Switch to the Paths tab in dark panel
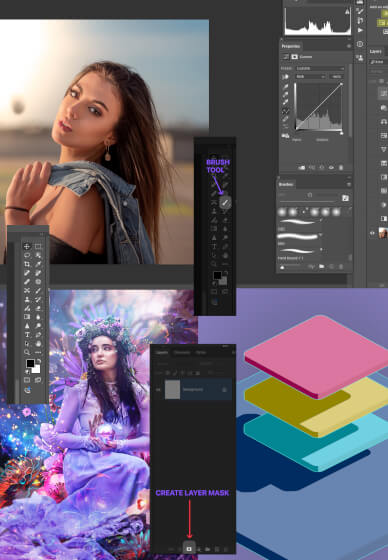Image resolution: width=388 pixels, height=560 pixels. tap(201, 352)
